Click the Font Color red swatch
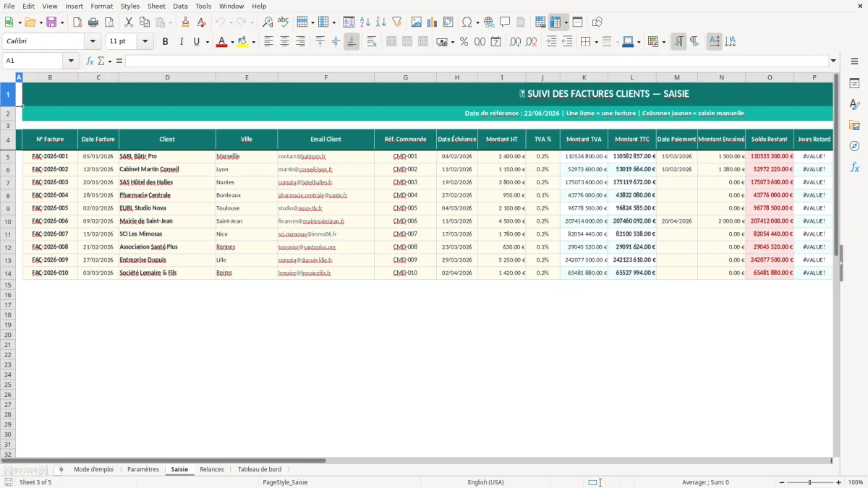 [221, 42]
